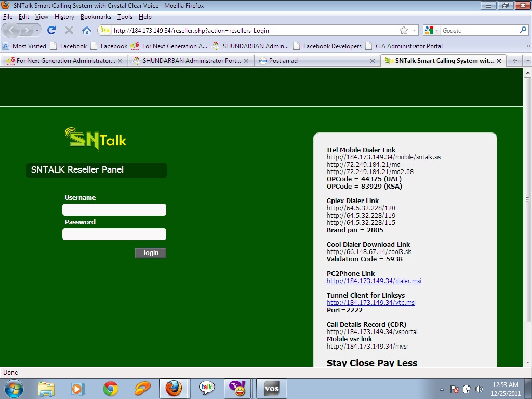Image resolution: width=532 pixels, height=399 pixels.
Task: Launch Windows Media Player from taskbar
Action: pos(78,389)
